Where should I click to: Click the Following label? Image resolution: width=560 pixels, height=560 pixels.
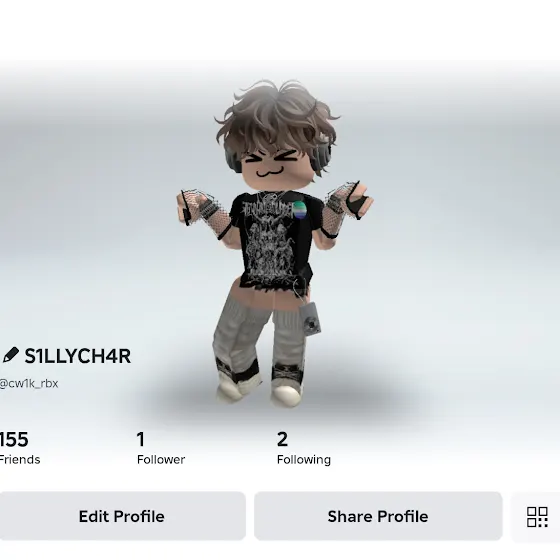click(x=304, y=460)
